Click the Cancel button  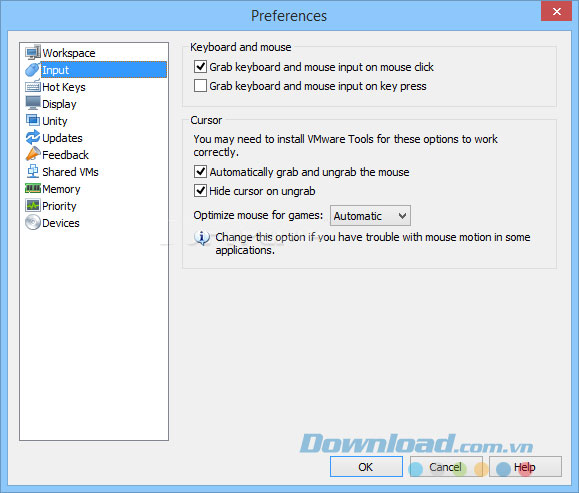coord(446,467)
